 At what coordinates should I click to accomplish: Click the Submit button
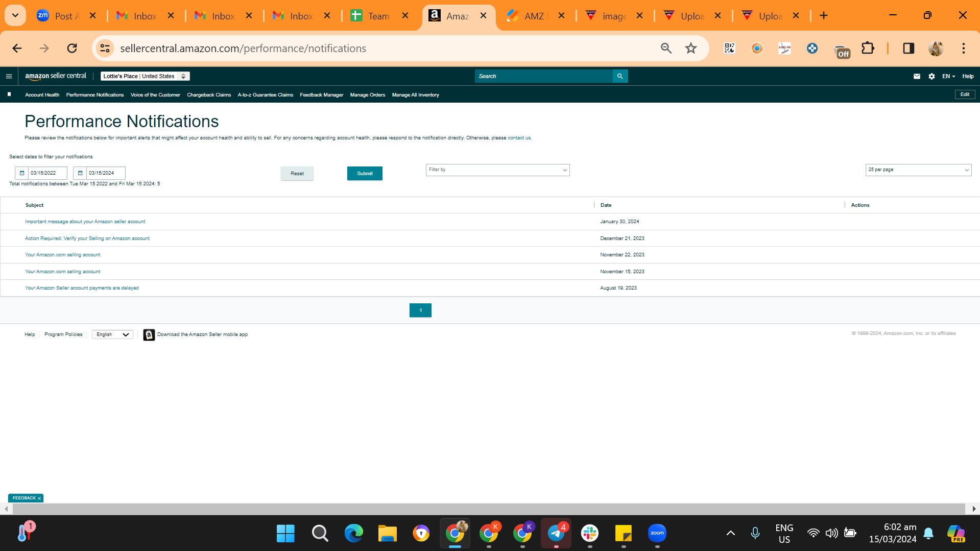pyautogui.click(x=365, y=174)
